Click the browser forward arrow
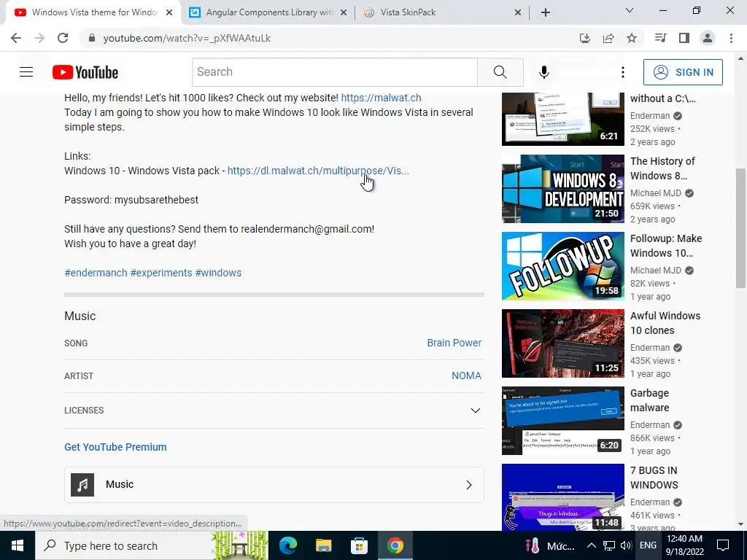Viewport: 747px width, 560px height. 39,38
